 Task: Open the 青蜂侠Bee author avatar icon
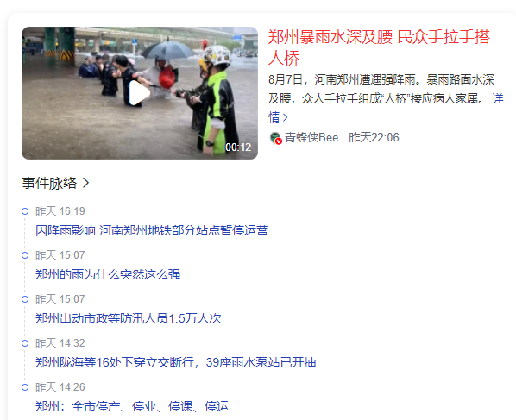[x=275, y=138]
